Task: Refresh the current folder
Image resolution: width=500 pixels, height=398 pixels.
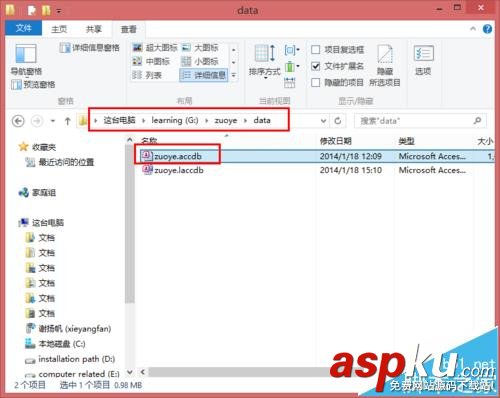Action: [x=338, y=121]
